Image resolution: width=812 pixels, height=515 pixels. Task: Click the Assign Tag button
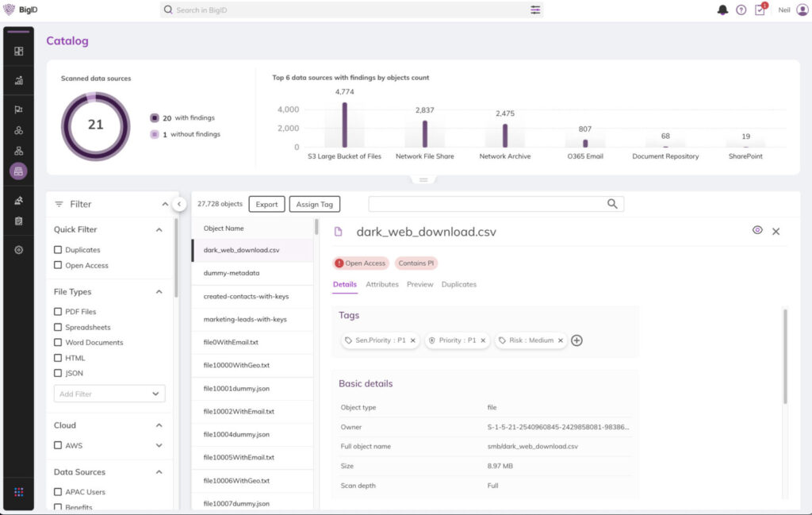314,204
